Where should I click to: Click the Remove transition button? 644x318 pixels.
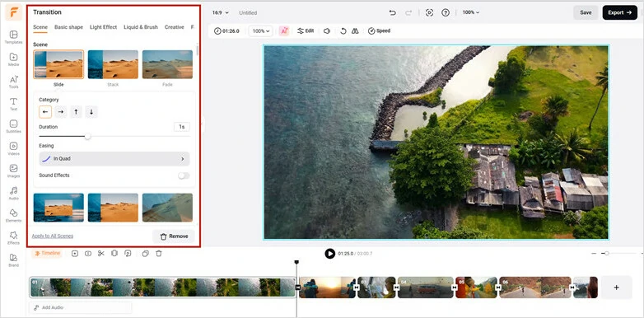tap(173, 236)
